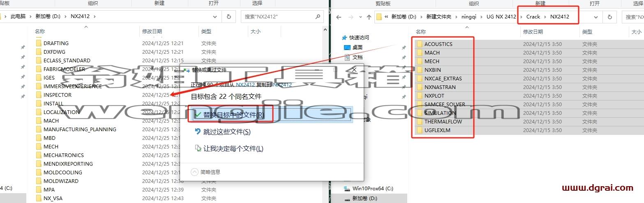Image resolution: width=644 pixels, height=203 pixels.
Task: Go back in right Explorer window
Action: click(x=339, y=17)
